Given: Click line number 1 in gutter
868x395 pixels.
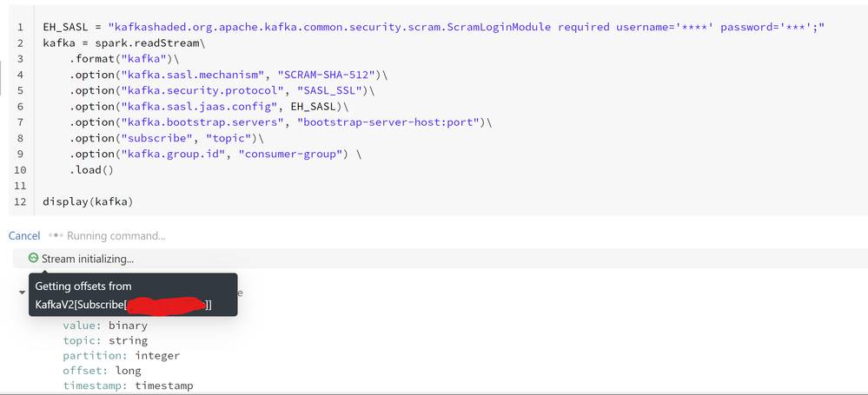Looking at the screenshot, I should pyautogui.click(x=20, y=27).
